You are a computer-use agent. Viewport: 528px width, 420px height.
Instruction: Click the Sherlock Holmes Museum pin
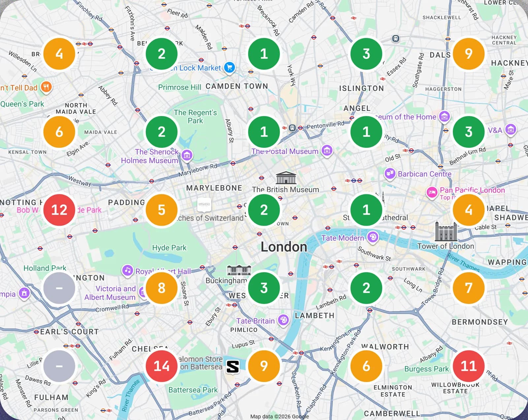tap(187, 155)
